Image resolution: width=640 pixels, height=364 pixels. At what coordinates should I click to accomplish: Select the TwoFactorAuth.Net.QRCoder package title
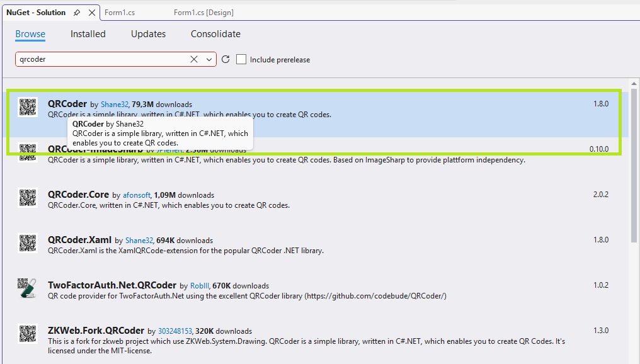tap(112, 285)
